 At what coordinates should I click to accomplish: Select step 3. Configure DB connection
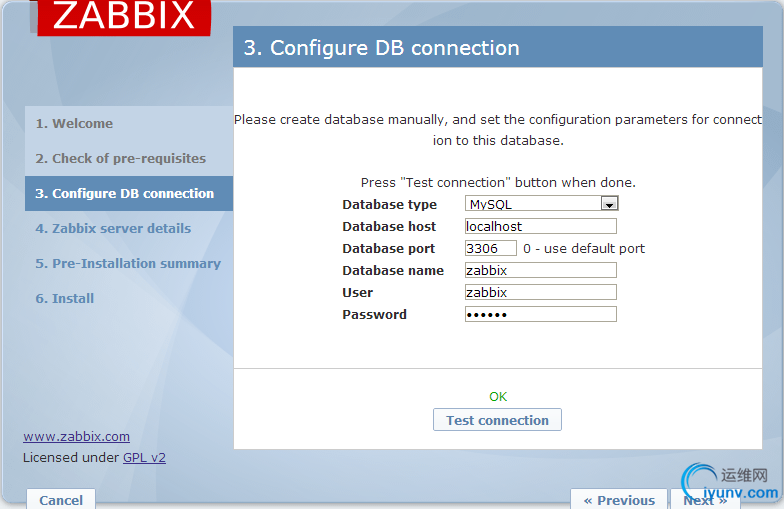tap(129, 194)
